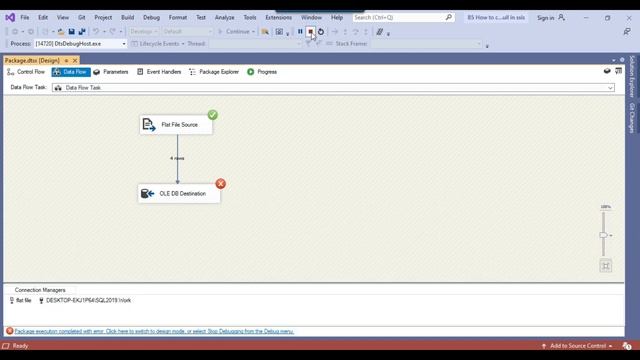Viewport: 640px width, 360px height.
Task: Select the Package.dtsx [Design] tab
Action: tap(32, 60)
